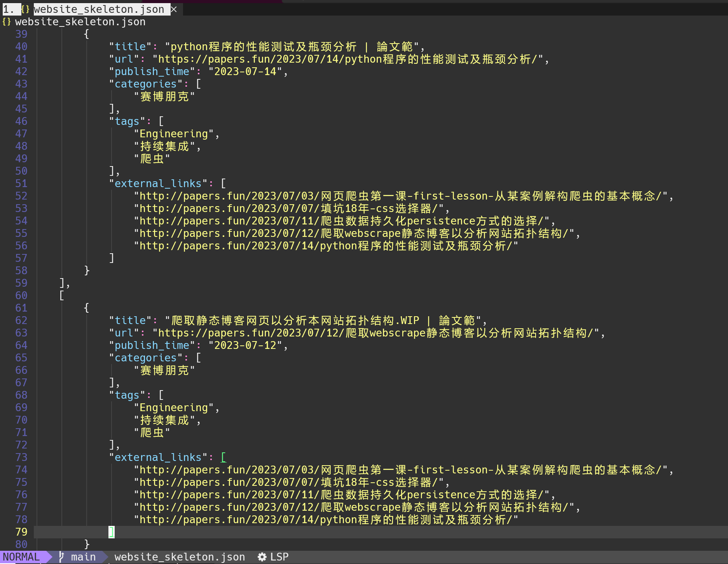Click the highlighted bracket on line 73
728x564 pixels.
tap(223, 457)
